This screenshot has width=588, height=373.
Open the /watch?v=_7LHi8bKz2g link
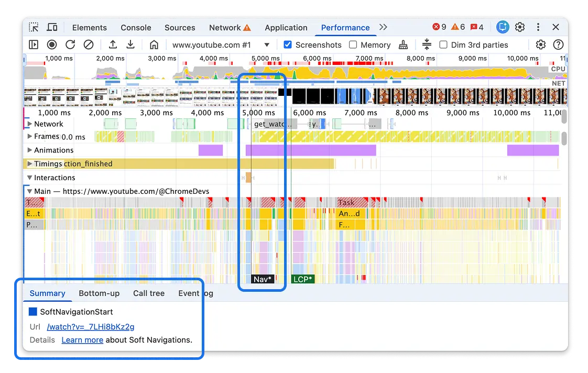coord(90,326)
